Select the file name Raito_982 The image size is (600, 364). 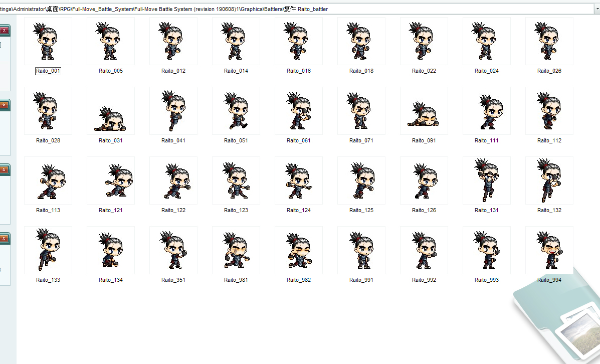tap(299, 280)
